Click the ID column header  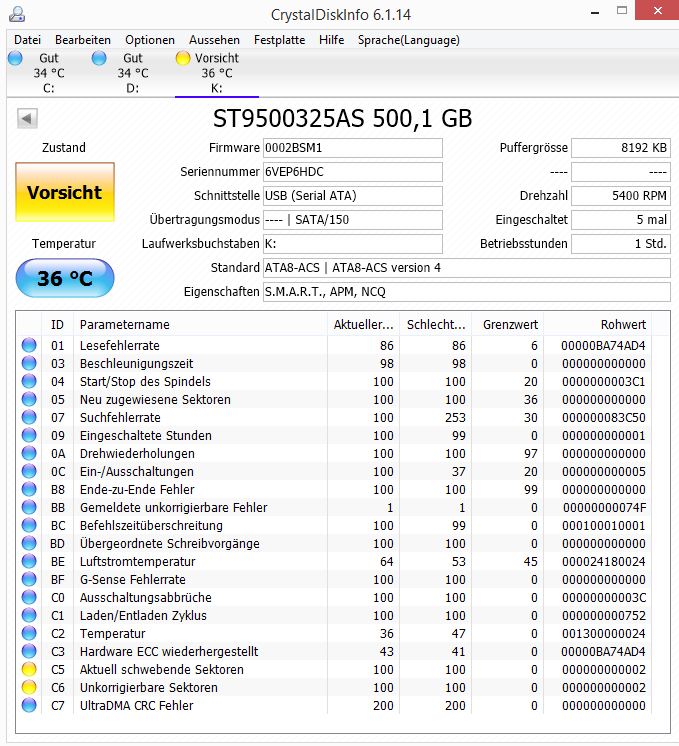point(58,324)
